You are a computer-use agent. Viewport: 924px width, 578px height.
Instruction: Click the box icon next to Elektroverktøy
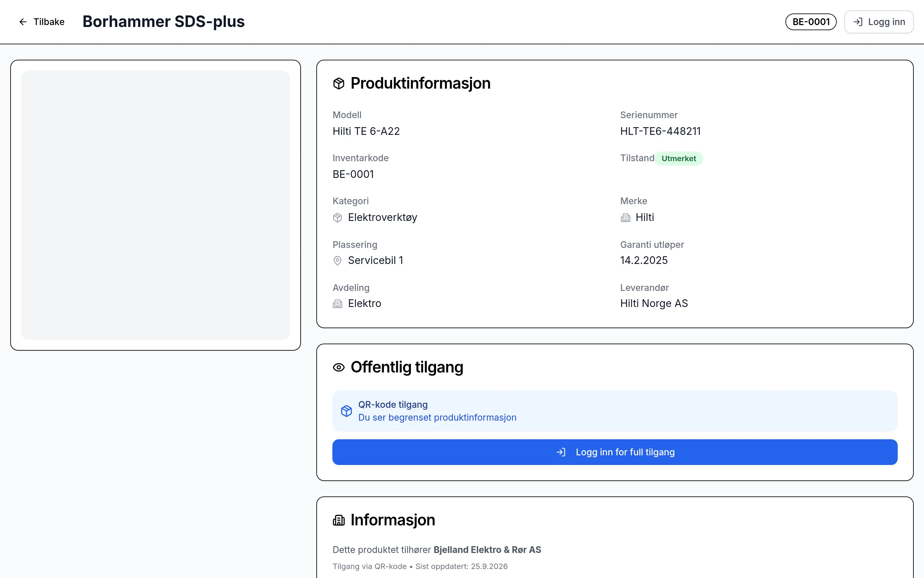pyautogui.click(x=338, y=217)
